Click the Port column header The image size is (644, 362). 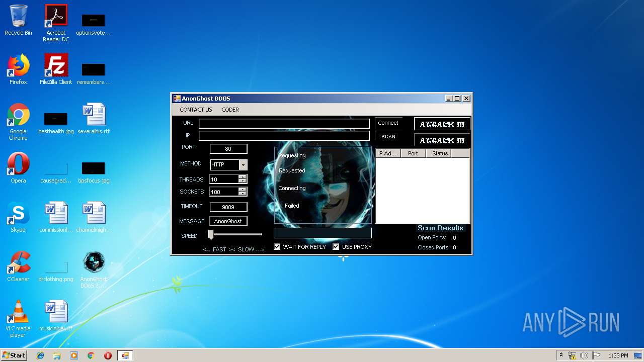413,153
